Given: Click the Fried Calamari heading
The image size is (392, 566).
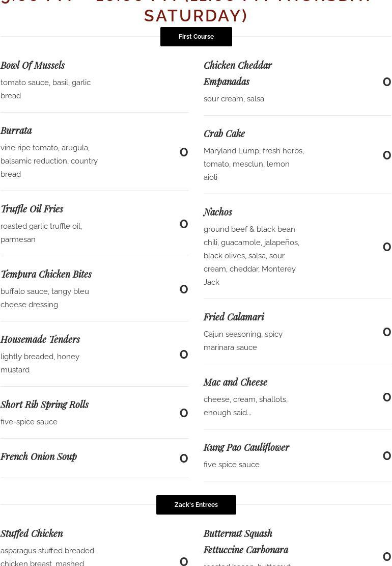Looking at the screenshot, I should click(x=234, y=317).
